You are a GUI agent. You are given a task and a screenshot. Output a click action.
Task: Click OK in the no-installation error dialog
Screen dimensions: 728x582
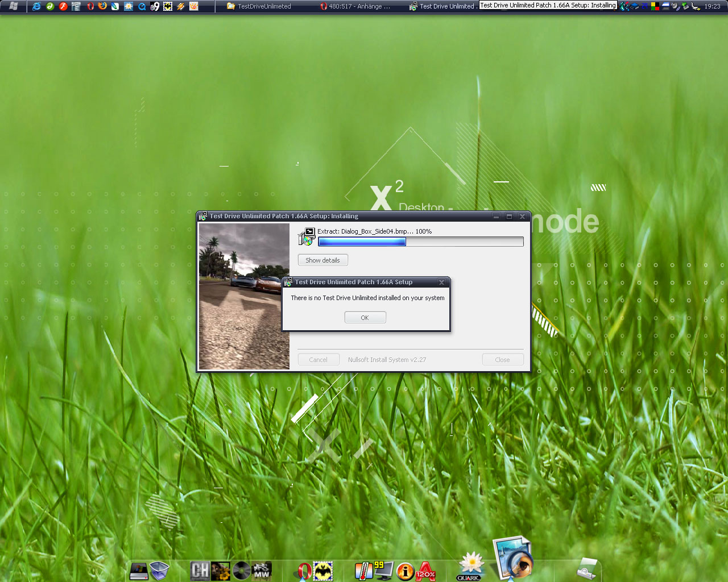[365, 318]
